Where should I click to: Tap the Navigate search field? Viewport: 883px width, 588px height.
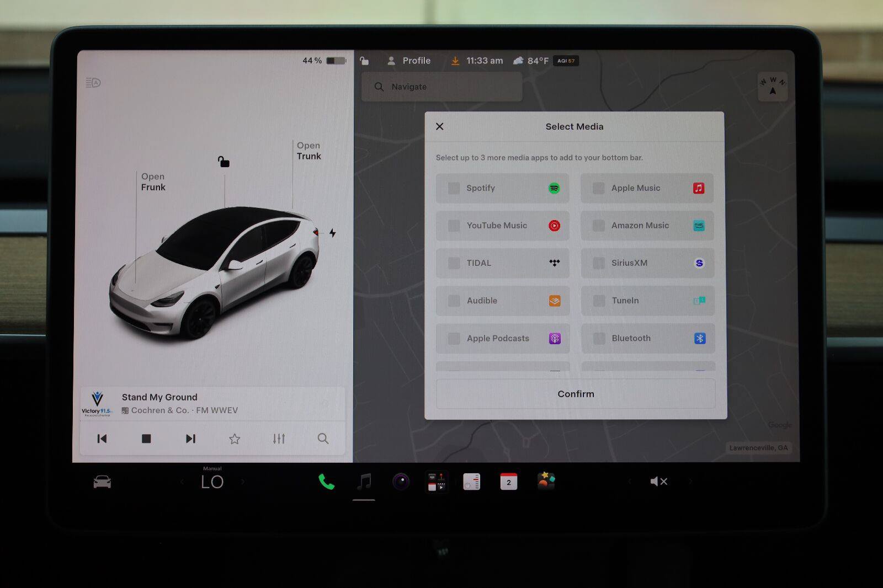tap(441, 87)
